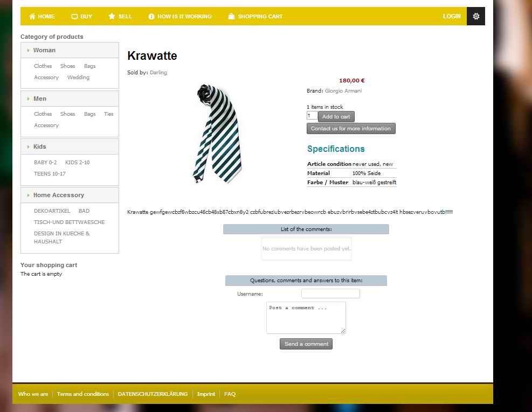Screen dimensions: 532x412
Task: Open the BUY menu item
Action: coord(86,16)
